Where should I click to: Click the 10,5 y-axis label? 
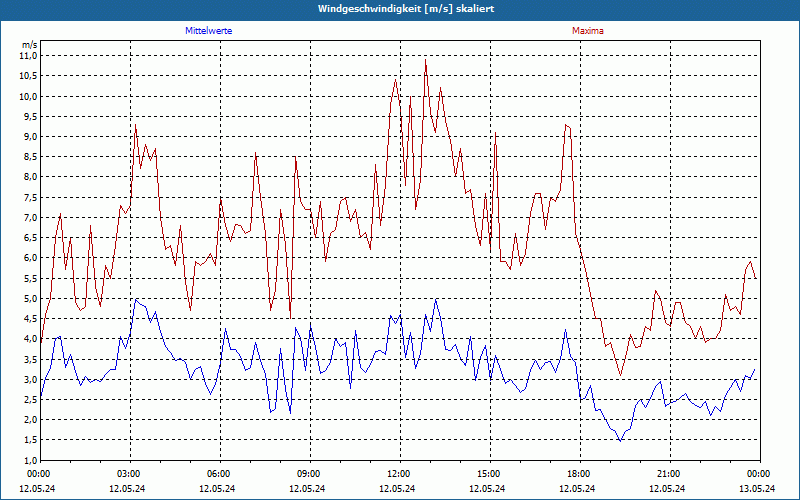pyautogui.click(x=29, y=76)
